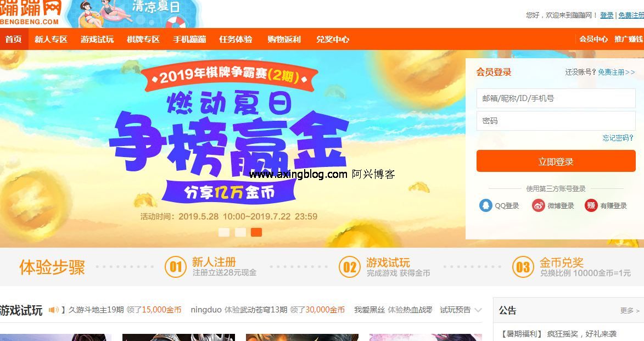Image resolution: width=644 pixels, height=341 pixels.
Task: Open the 兑奖中心 navigation tab
Action: pos(333,40)
